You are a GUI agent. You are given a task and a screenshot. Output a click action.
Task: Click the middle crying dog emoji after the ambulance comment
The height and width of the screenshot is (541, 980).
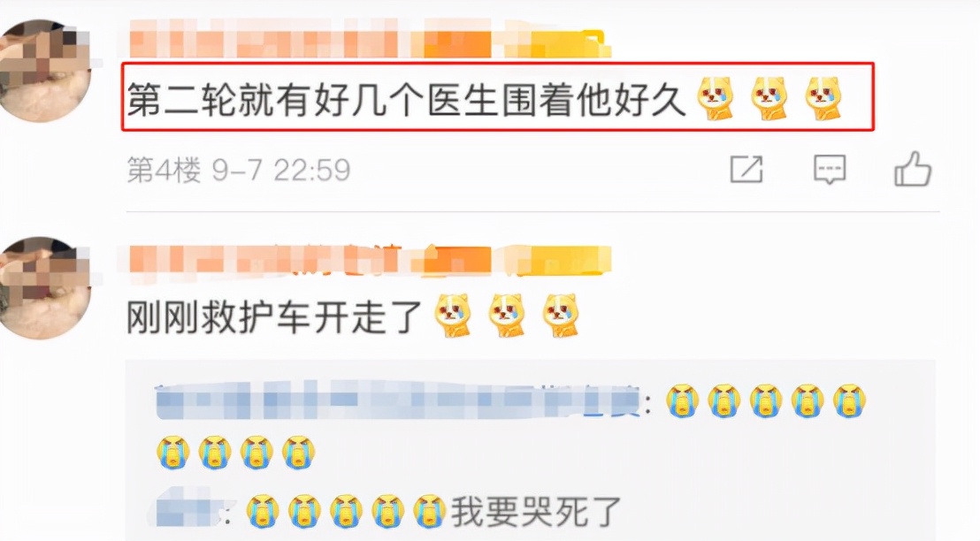[507, 316]
